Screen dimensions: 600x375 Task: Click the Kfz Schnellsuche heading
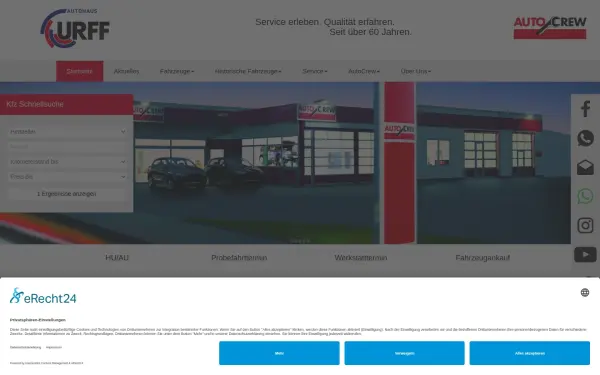coord(35,104)
